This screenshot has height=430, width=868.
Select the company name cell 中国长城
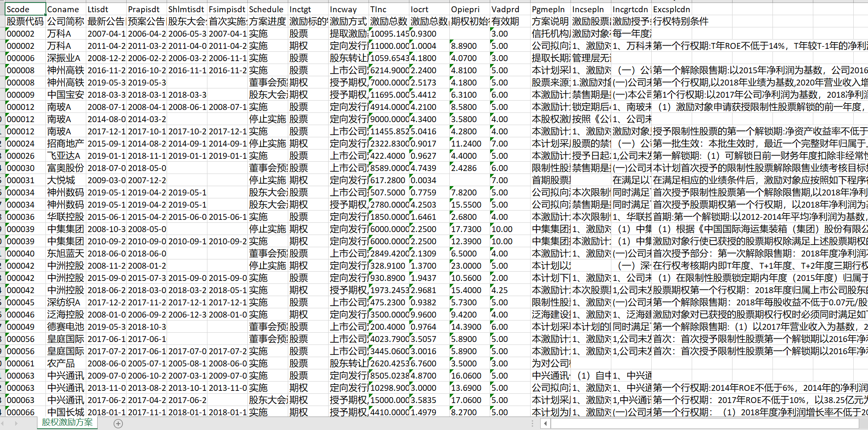point(66,412)
